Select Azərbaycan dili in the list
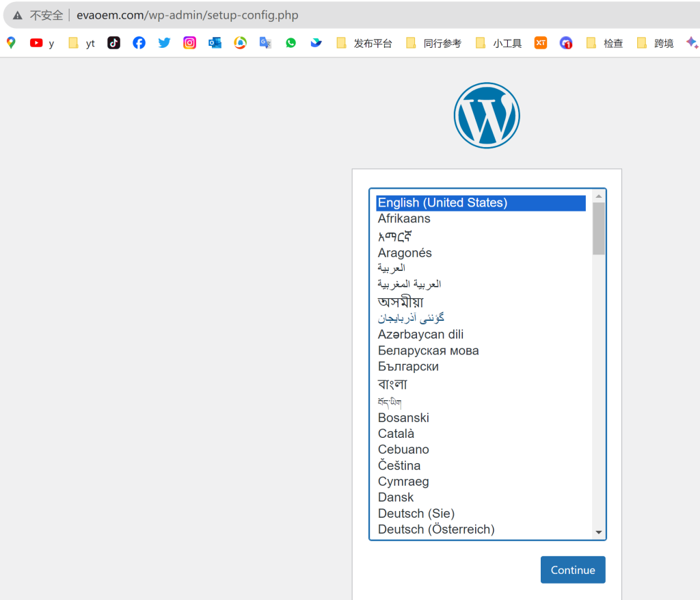The width and height of the screenshot is (700, 600). (481, 335)
